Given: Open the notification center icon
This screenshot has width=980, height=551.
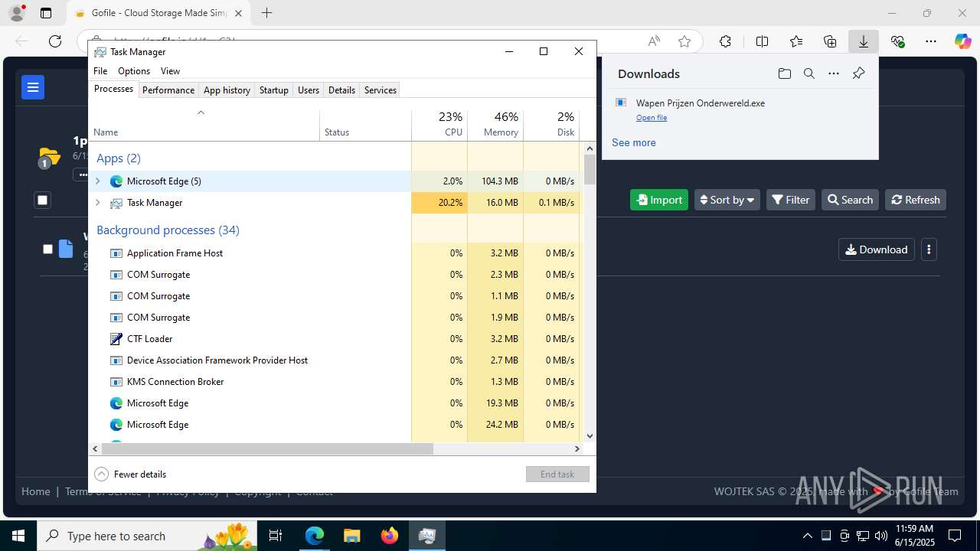Looking at the screenshot, I should [955, 536].
